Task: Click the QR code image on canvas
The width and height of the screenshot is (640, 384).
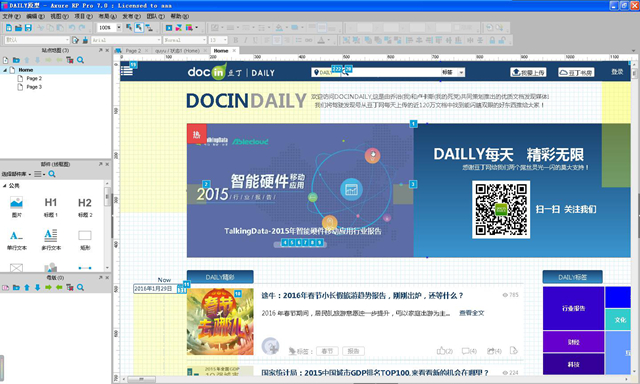Action: tap(501, 210)
